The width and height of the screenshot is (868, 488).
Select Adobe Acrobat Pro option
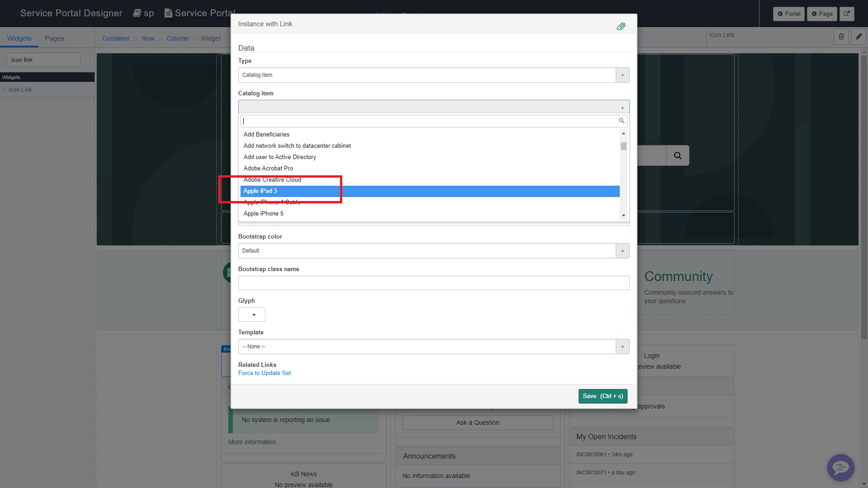(430, 168)
